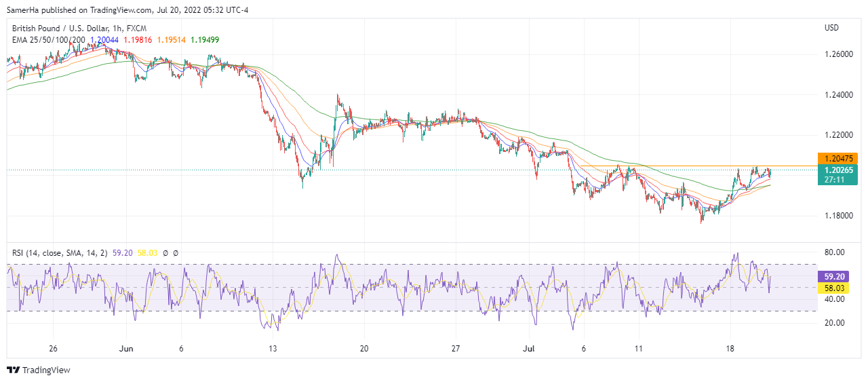Screen dimensions: 868x382
Task: Click the orange EMA value 1.19514
Action: (171, 40)
